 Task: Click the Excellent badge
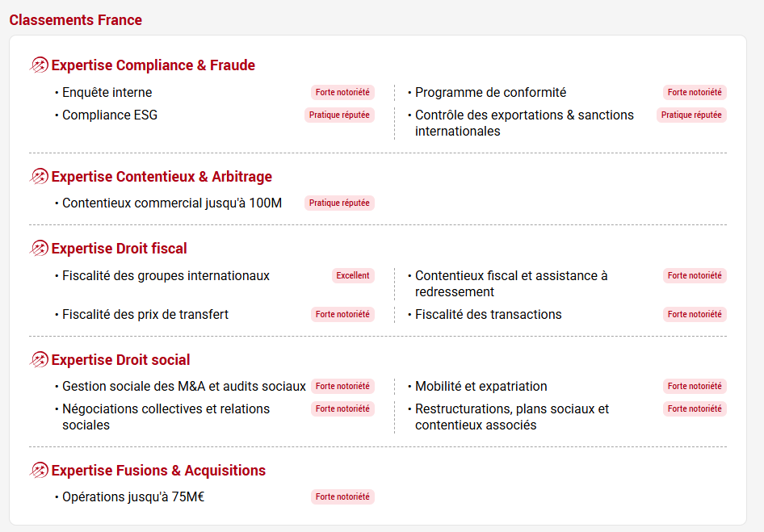coord(353,276)
